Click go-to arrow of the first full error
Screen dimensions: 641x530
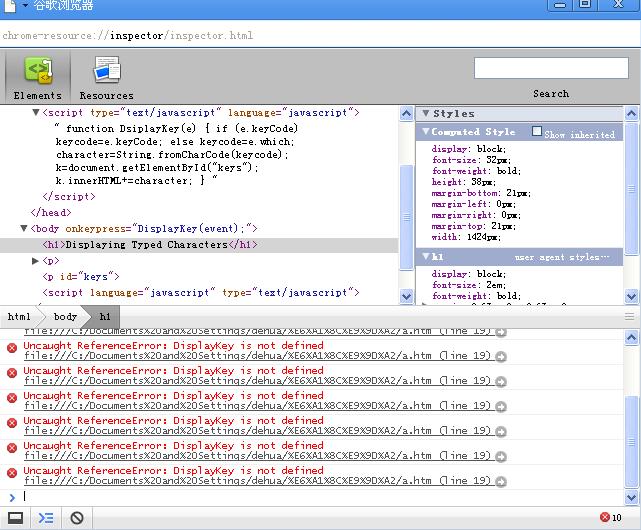(x=500, y=357)
